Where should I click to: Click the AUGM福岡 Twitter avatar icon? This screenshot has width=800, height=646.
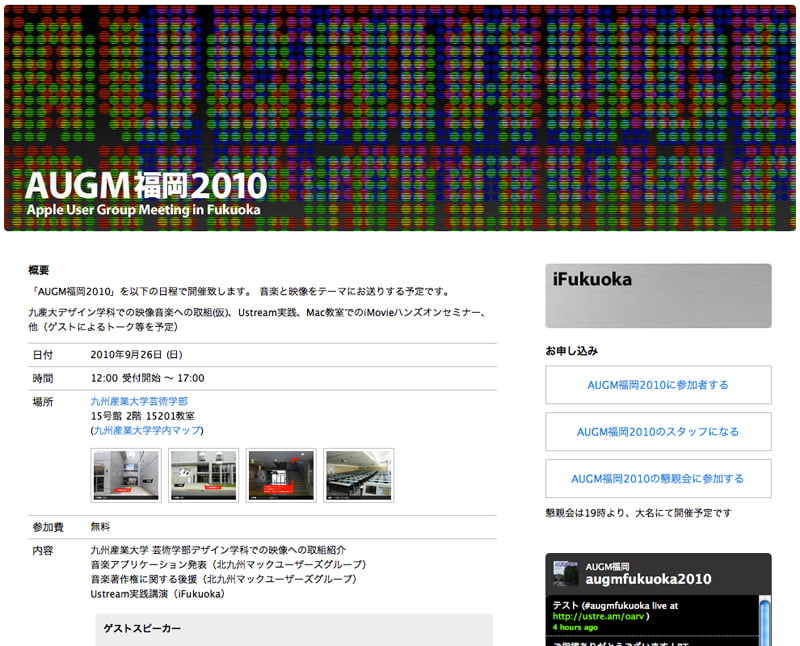tap(566, 574)
